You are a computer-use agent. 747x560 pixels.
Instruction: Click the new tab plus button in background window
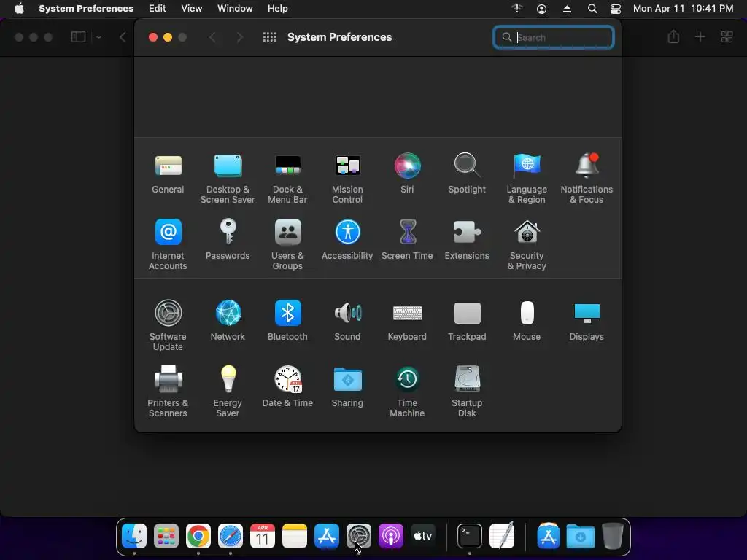pyautogui.click(x=700, y=36)
